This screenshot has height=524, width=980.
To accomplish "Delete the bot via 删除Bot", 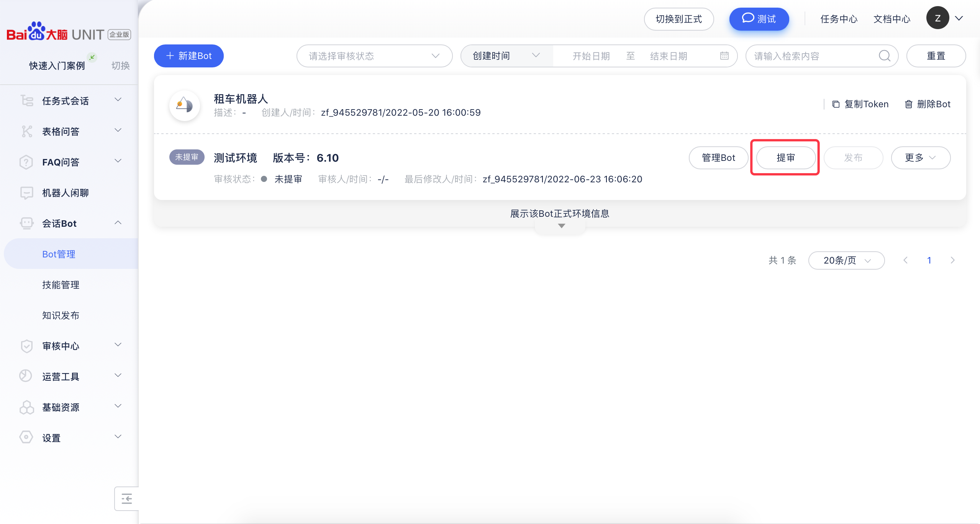I will pyautogui.click(x=928, y=104).
